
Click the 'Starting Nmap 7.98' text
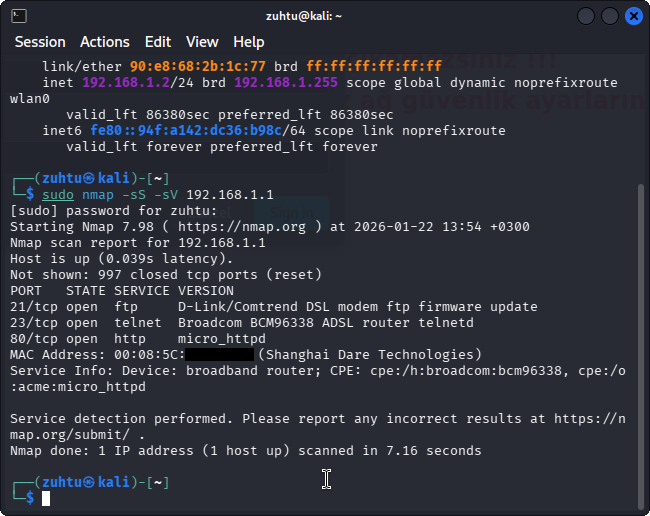point(82,227)
